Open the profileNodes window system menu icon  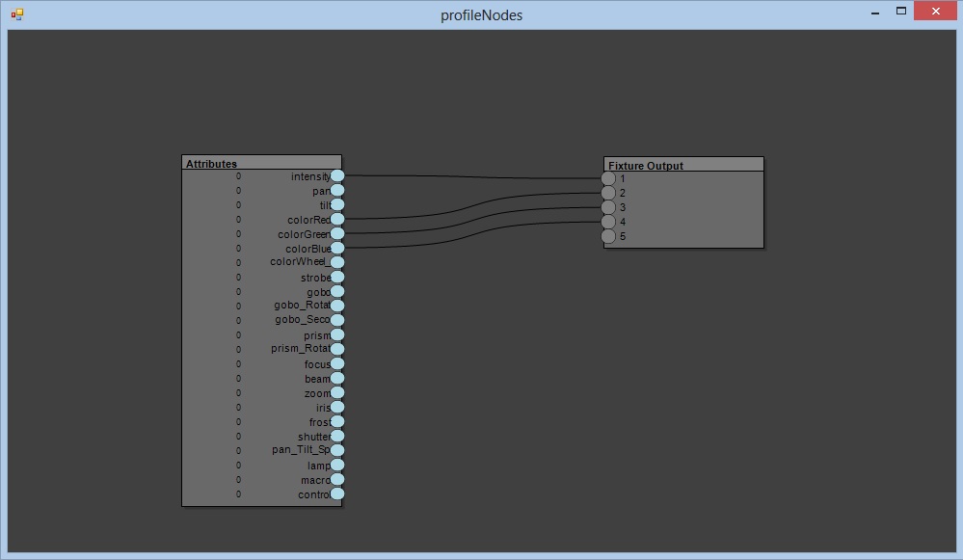tap(16, 14)
